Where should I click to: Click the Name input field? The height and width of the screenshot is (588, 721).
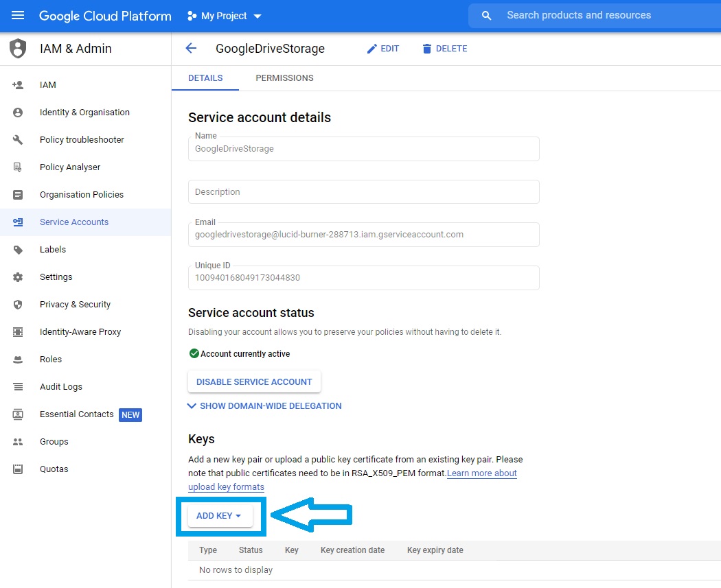pyautogui.click(x=364, y=149)
